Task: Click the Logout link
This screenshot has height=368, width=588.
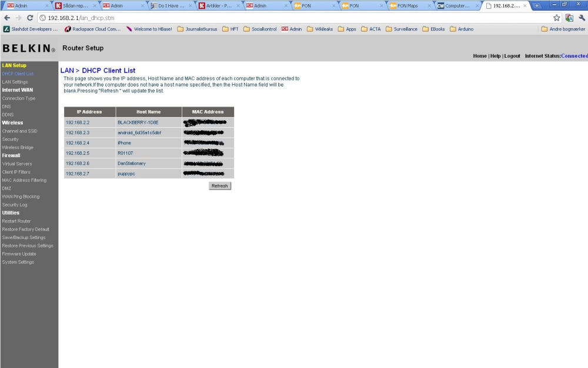Action: [512, 56]
